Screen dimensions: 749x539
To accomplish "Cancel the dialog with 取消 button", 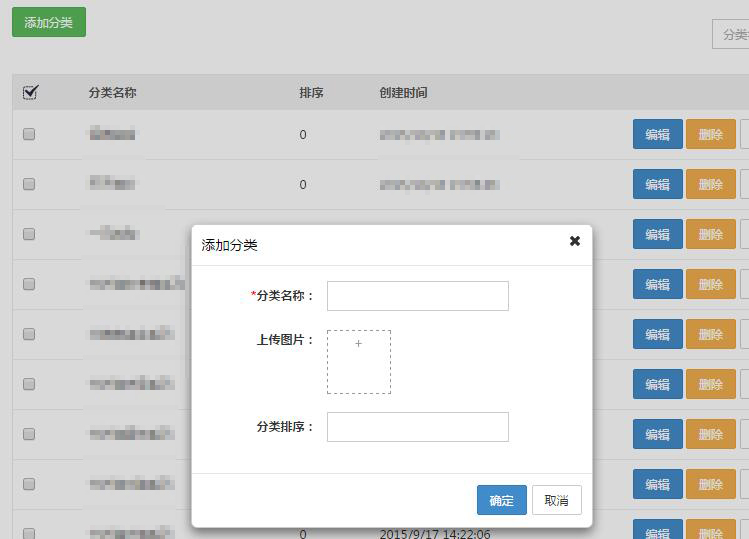I will pos(557,500).
